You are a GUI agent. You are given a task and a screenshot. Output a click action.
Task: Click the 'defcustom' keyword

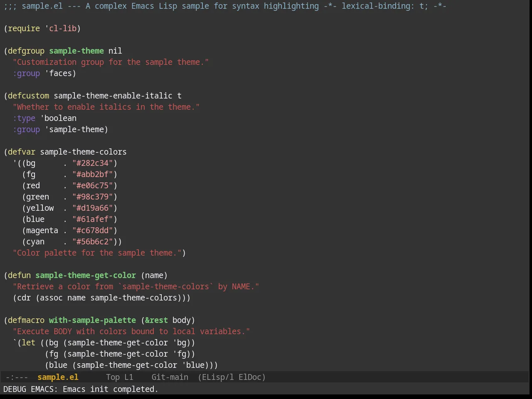29,96
